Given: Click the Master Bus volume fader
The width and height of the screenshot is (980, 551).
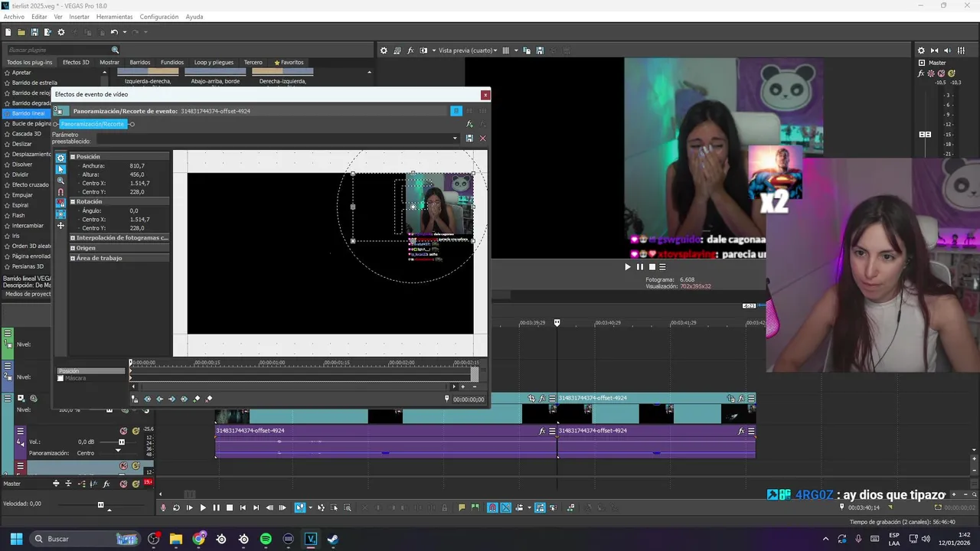Looking at the screenshot, I should [925, 135].
